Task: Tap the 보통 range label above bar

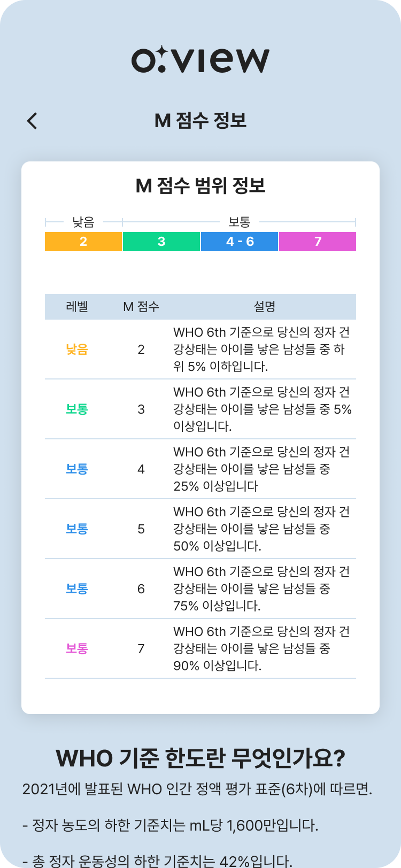Action: click(239, 221)
